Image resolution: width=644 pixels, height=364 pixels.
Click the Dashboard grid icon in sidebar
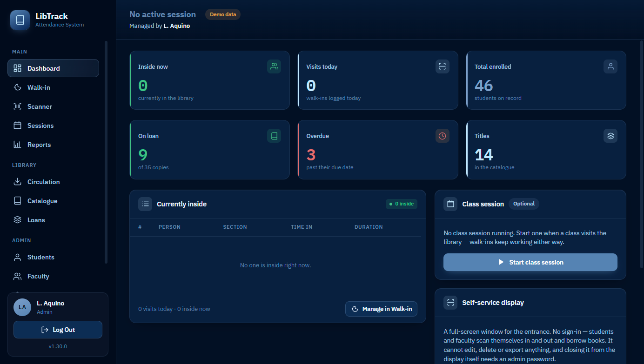18,68
